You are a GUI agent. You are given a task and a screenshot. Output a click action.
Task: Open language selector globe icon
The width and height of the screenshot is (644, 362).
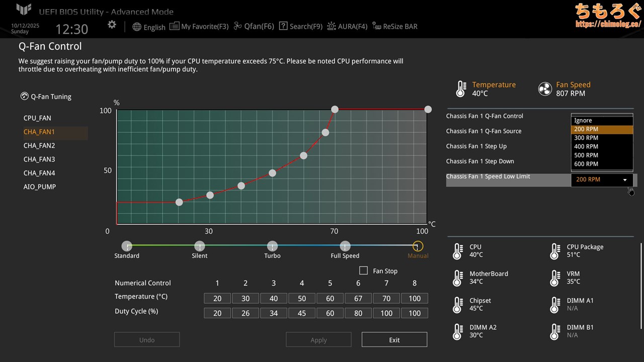pyautogui.click(x=137, y=27)
